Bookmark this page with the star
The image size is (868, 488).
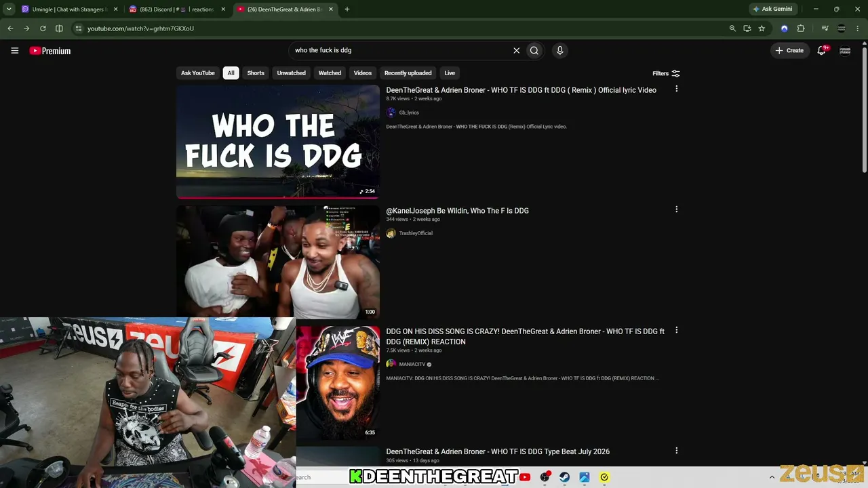pyautogui.click(x=762, y=28)
